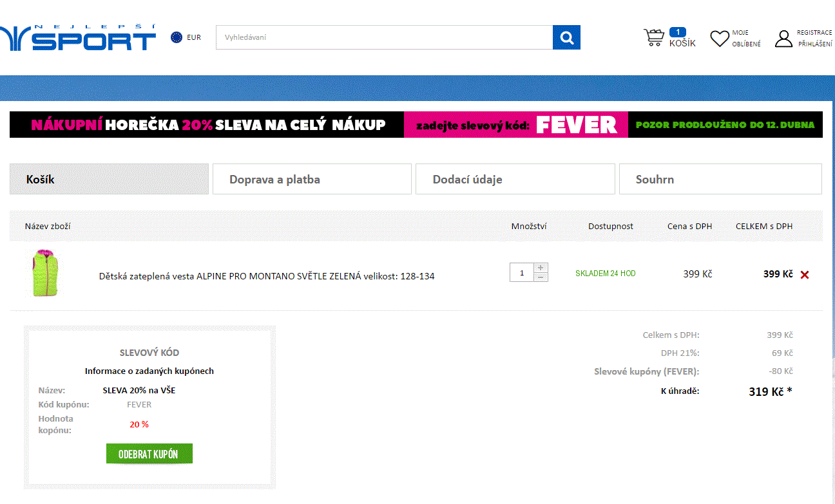Open the EUR currency selector

[x=194, y=37]
